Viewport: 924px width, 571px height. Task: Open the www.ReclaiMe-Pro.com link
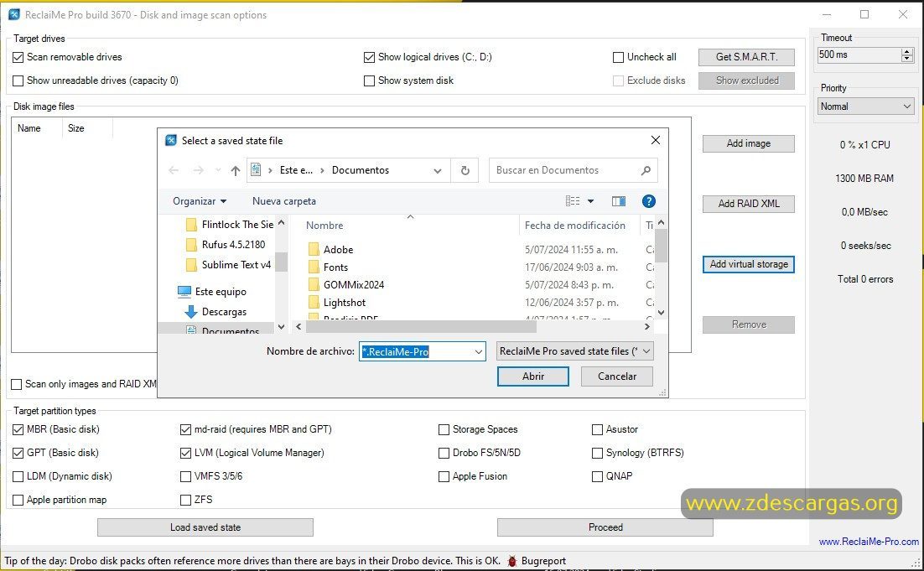coord(869,542)
